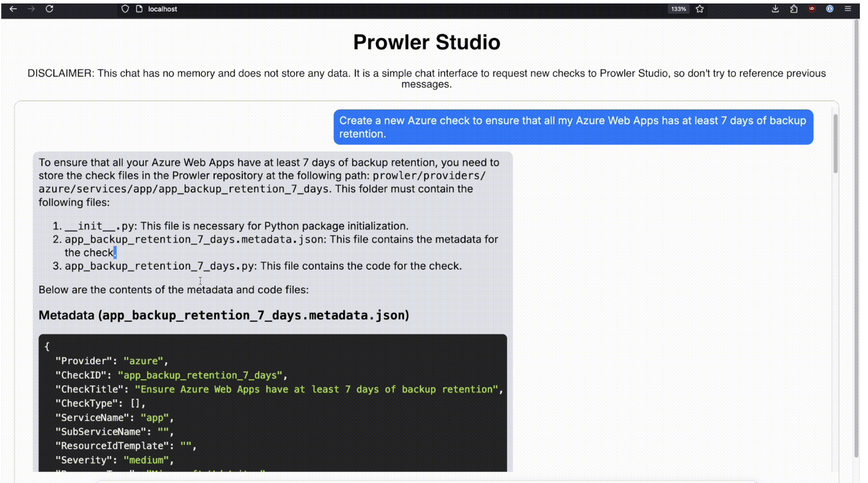Open the extensions puzzle icon
This screenshot has width=868, height=483.
click(x=794, y=9)
